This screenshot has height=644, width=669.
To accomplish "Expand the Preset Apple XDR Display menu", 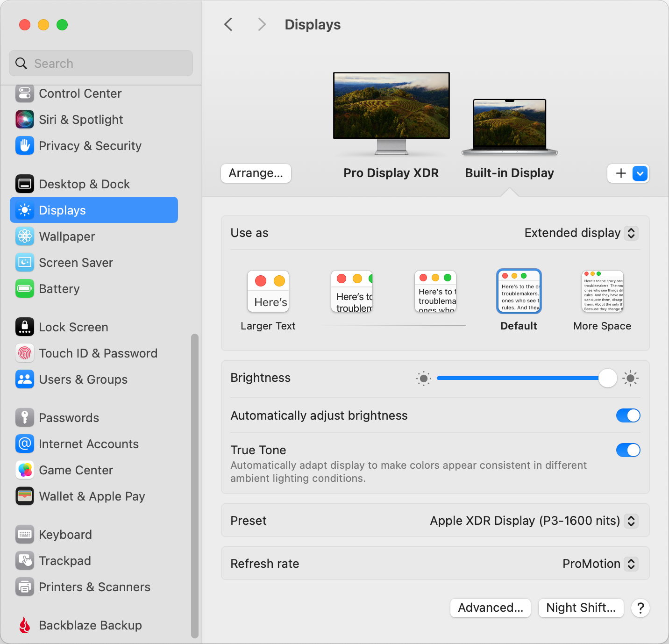I will tap(533, 521).
